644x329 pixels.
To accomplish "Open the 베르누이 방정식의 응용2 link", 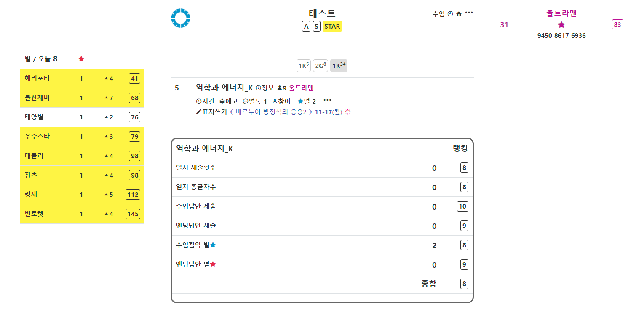I will 271,112.
